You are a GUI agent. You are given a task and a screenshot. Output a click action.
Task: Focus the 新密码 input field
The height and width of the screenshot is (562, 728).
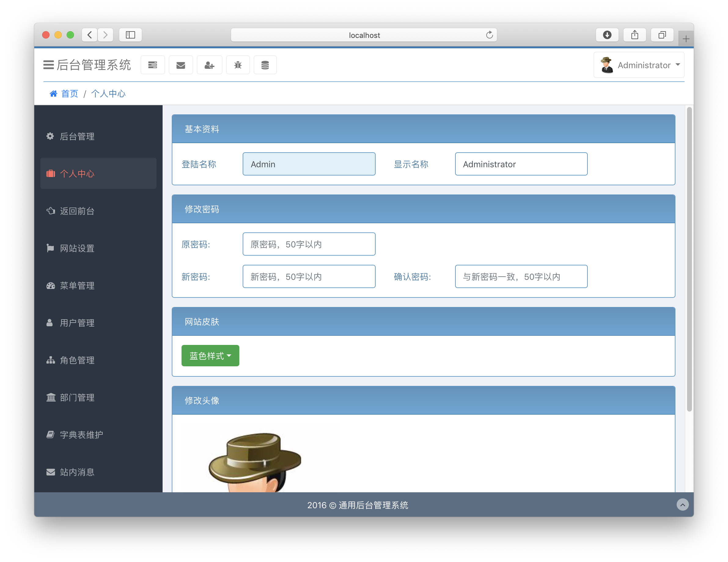click(x=309, y=276)
